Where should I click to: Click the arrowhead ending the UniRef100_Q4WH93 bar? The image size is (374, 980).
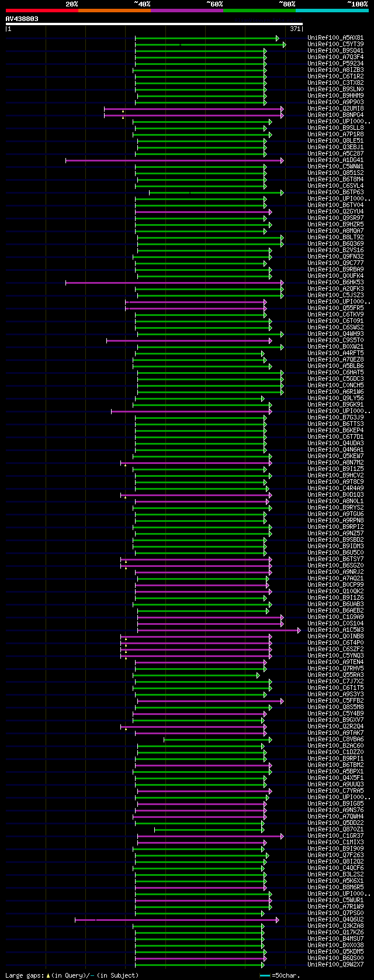click(x=282, y=334)
